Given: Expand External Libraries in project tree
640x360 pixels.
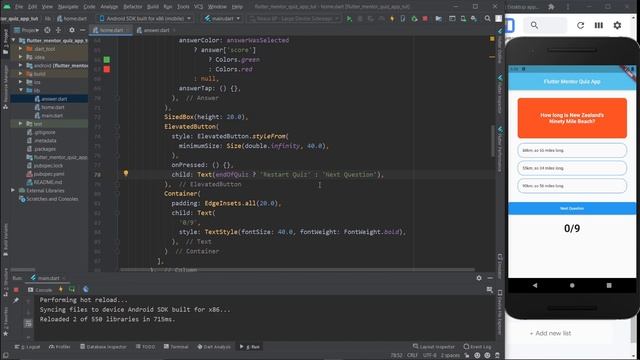Looking at the screenshot, I should tap(13, 191).
